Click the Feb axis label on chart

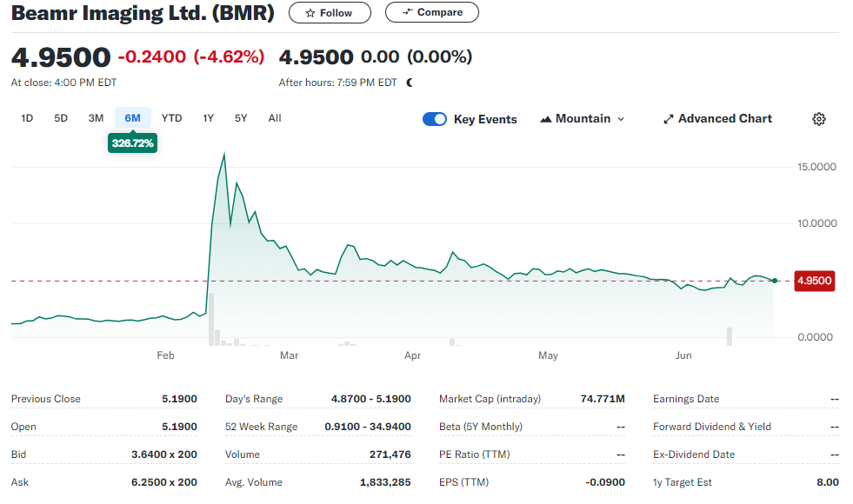coord(165,355)
